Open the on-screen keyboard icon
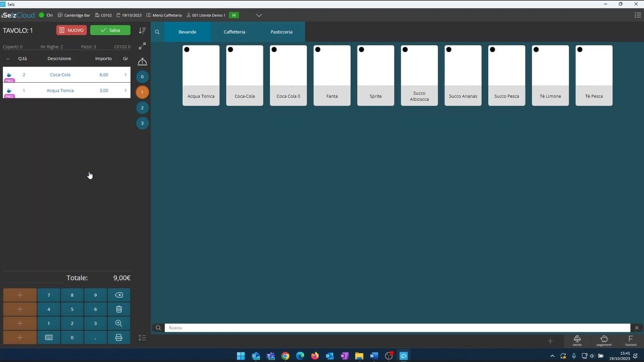This screenshot has height=362, width=644. point(49,337)
